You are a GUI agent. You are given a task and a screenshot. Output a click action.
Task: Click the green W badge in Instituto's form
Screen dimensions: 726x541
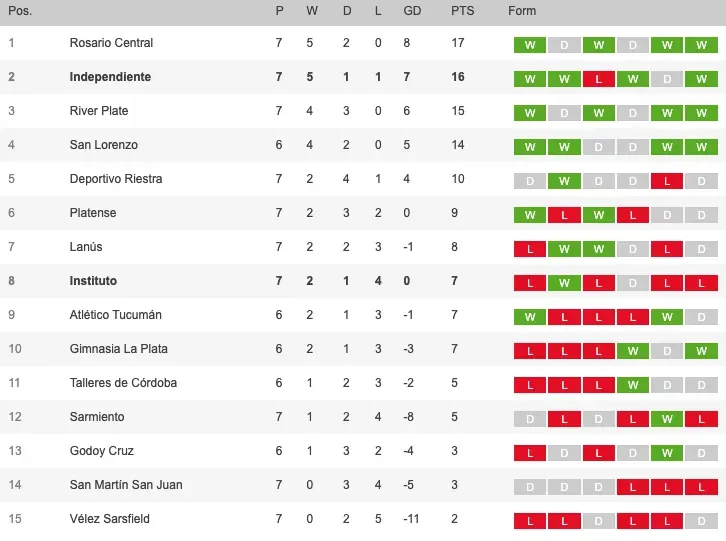point(564,283)
